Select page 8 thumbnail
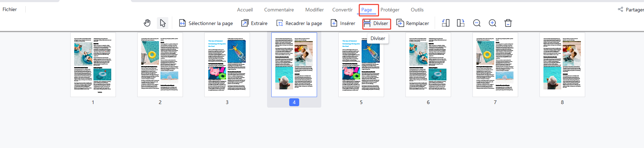Viewport: 644px width, 148px height. tap(562, 65)
